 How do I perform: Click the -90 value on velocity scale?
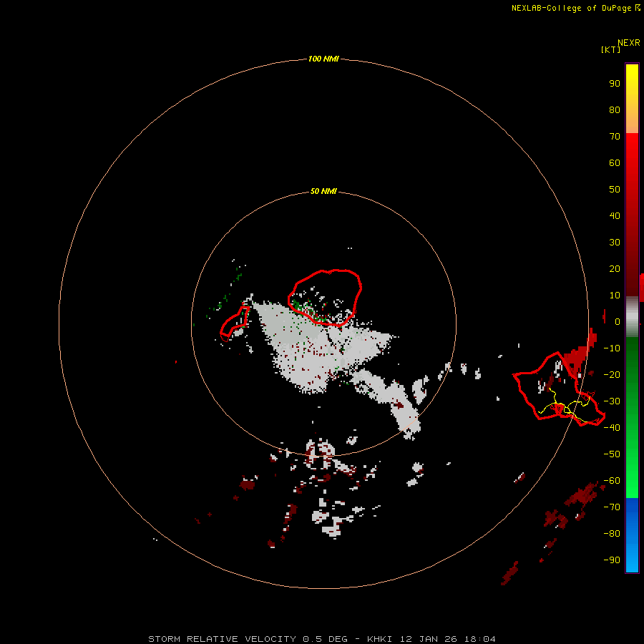(612, 560)
